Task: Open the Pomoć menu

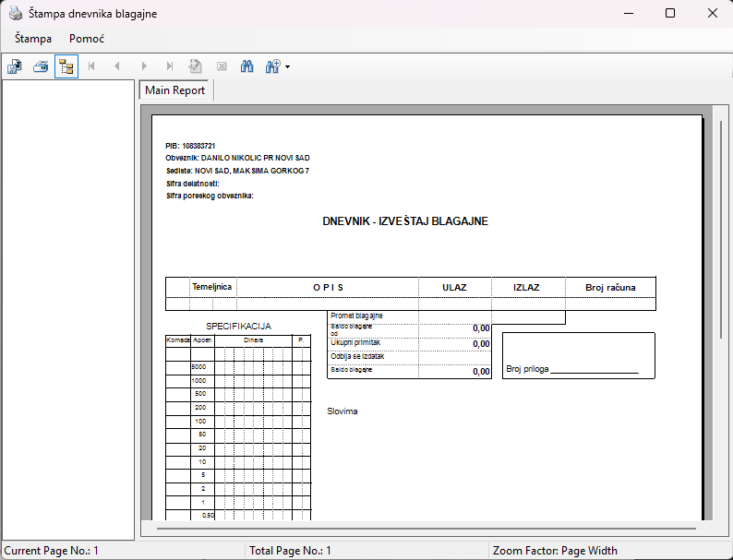Action: click(87, 39)
